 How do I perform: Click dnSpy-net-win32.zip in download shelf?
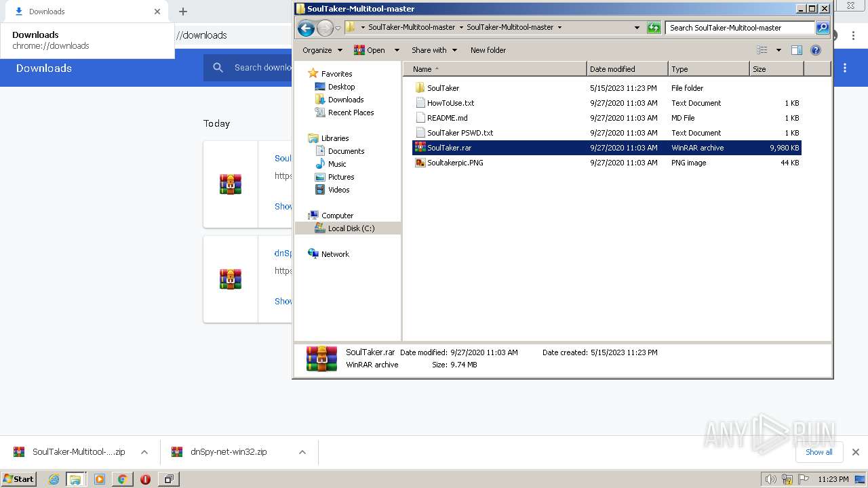click(x=229, y=452)
